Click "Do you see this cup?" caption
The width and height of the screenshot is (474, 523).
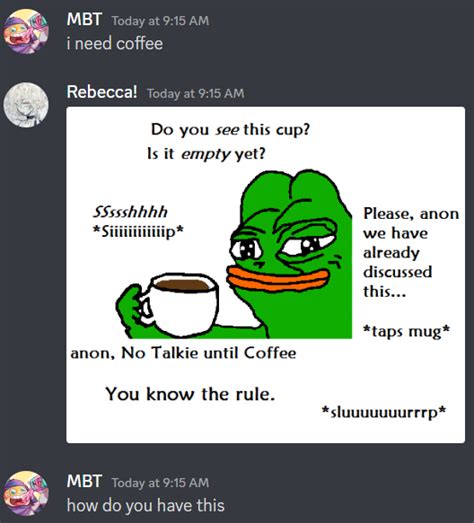[230, 129]
